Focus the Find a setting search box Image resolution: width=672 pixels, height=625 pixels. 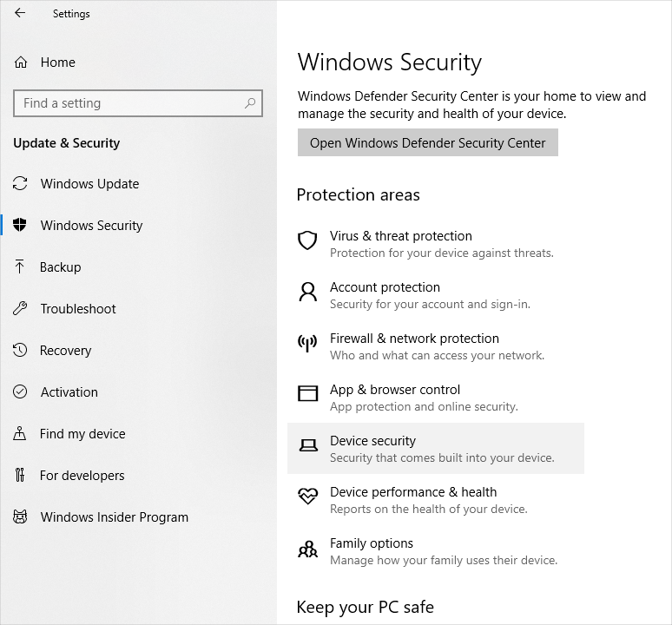pos(130,103)
